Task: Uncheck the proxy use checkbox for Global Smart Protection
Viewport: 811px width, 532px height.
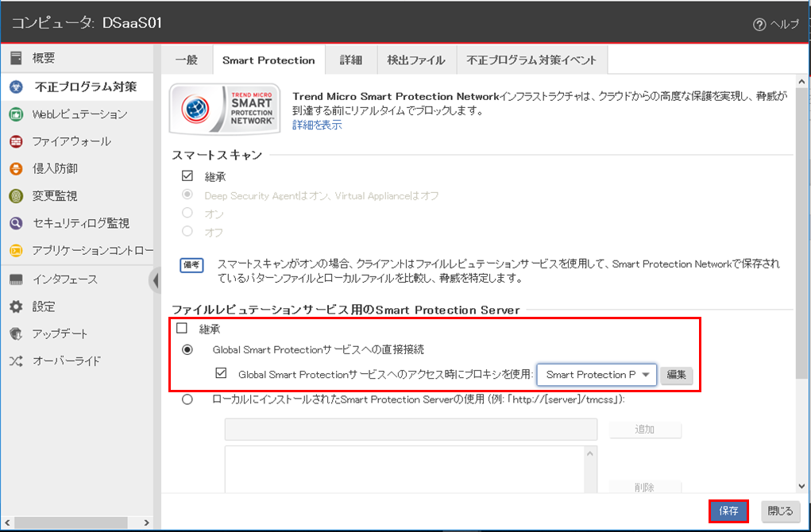Action: 222,374
